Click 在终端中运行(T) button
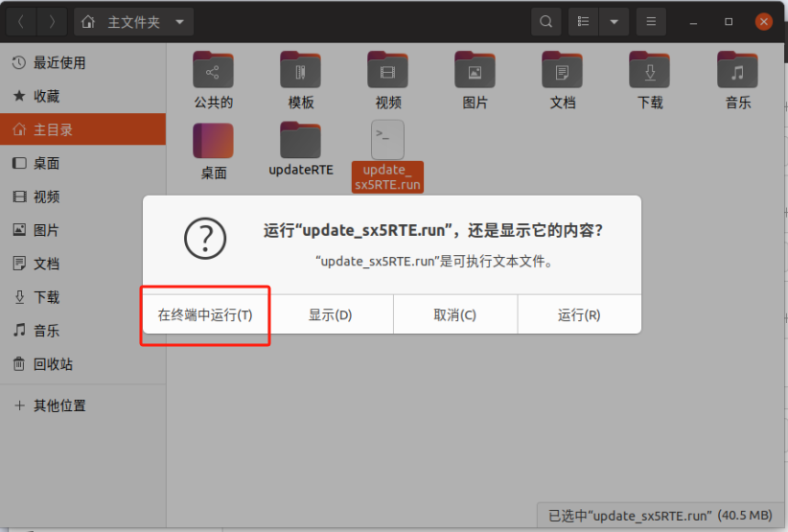 [x=206, y=314]
